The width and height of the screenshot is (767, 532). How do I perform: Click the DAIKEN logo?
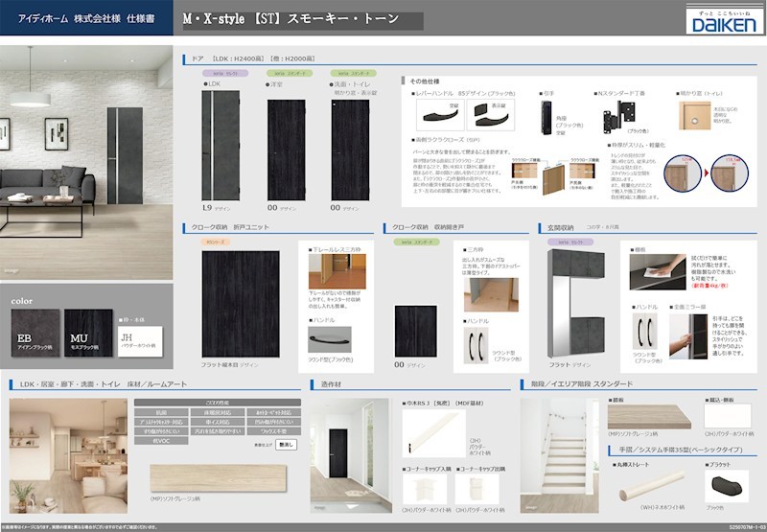[724, 19]
